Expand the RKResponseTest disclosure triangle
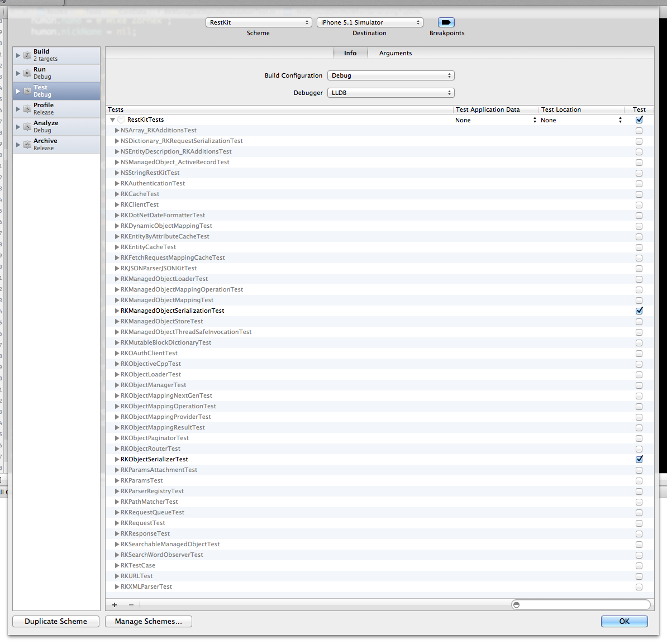 117,533
